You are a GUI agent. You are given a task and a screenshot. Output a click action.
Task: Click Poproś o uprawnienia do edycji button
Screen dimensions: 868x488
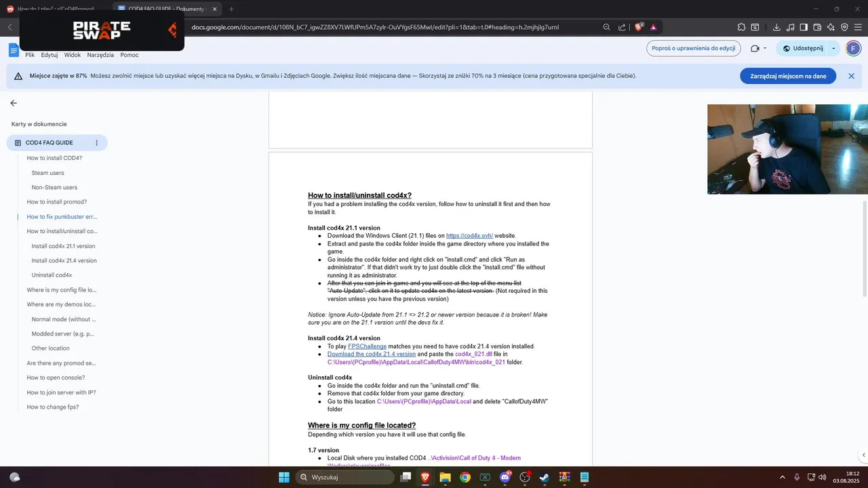coord(692,48)
